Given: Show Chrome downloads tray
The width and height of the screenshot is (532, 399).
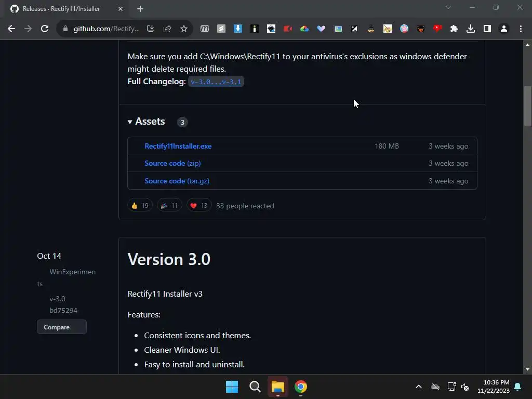Looking at the screenshot, I should 471,29.
